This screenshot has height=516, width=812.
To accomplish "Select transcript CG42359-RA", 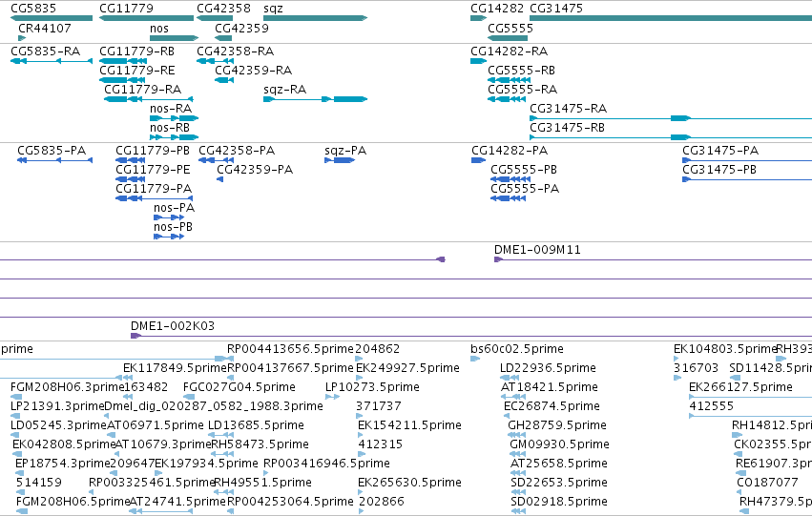I will pyautogui.click(x=254, y=71).
